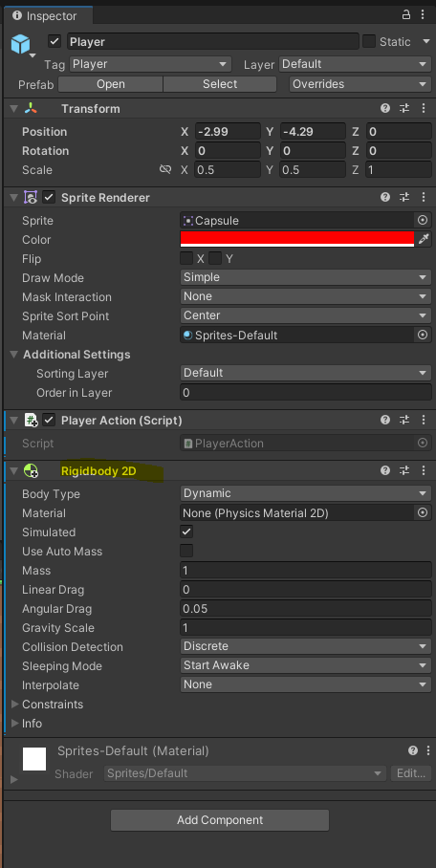Click the Player name input field
Screen dimensions: 436x868
click(213, 41)
